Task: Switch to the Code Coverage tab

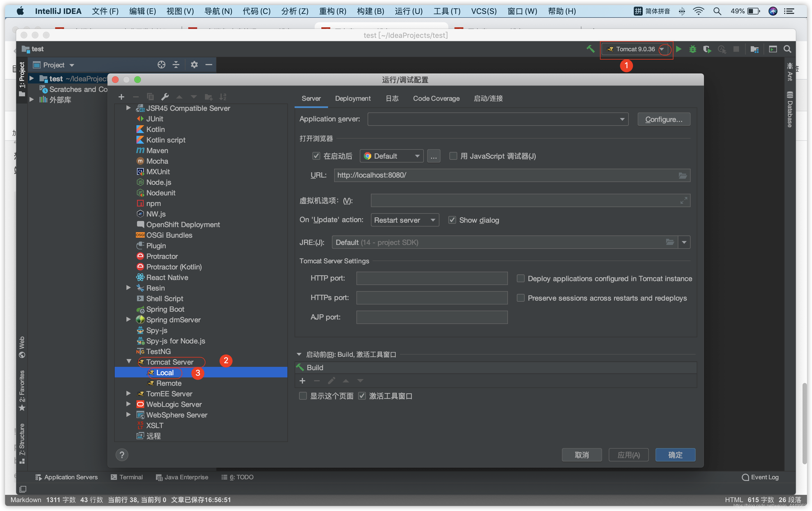Action: (x=436, y=99)
